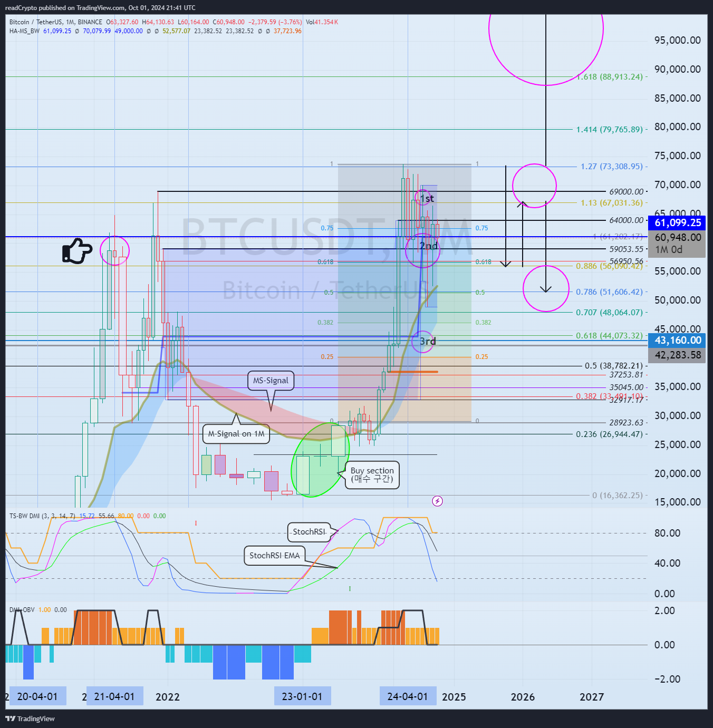713x728 pixels.
Task: Click the gray 42,283.58 price label
Action: (677, 355)
